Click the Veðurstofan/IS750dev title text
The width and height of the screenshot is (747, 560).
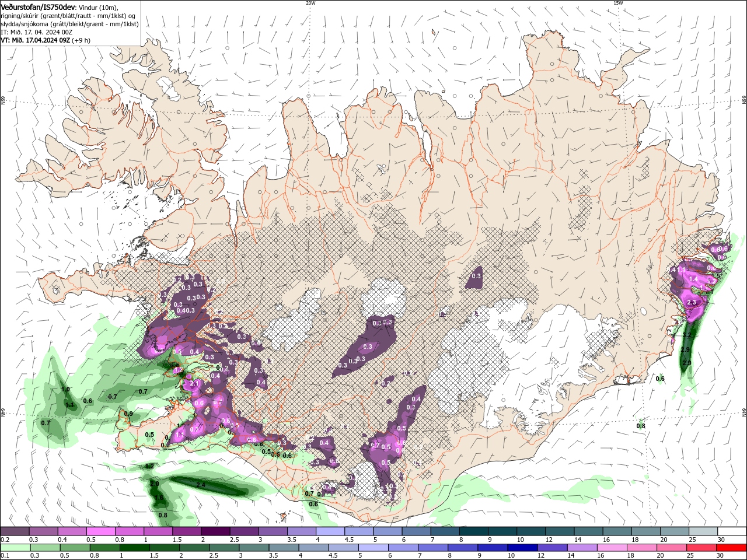pyautogui.click(x=38, y=6)
